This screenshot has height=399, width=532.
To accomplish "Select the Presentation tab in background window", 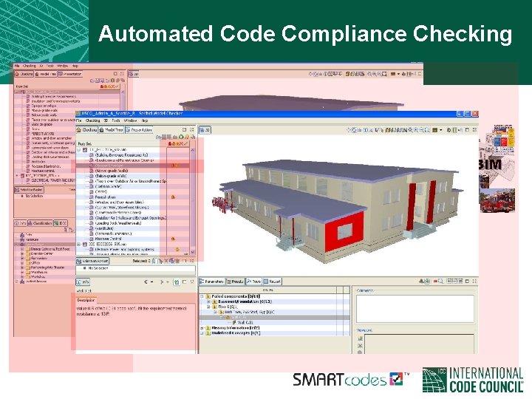I will tap(70, 74).
